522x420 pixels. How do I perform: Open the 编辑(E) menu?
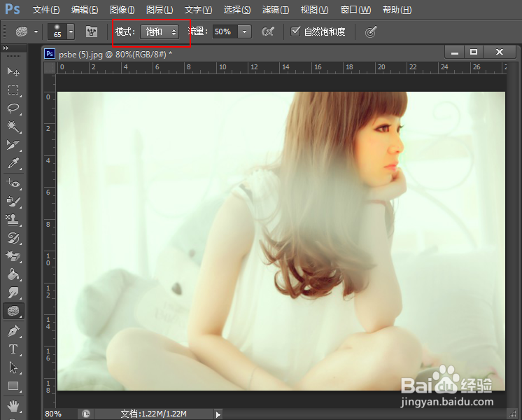point(85,10)
